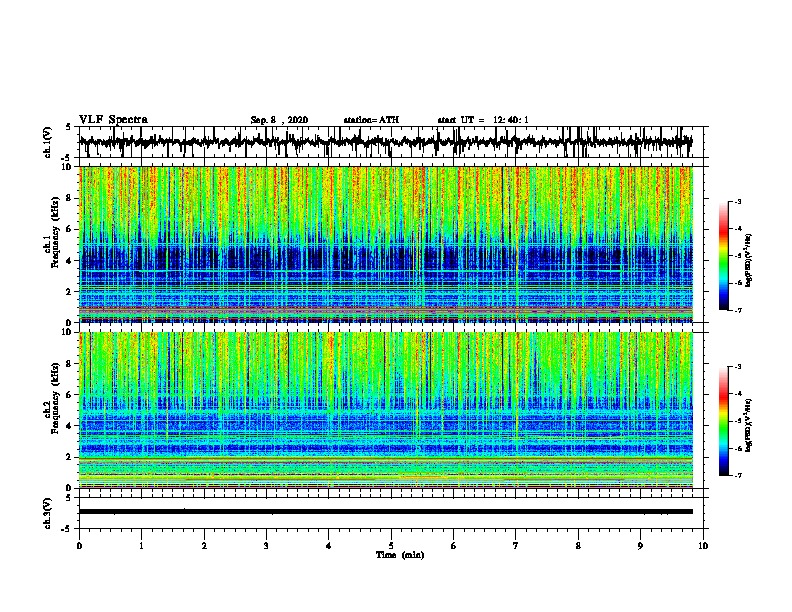Image resolution: width=792 pixels, height=612 pixels.
Task: Click the "-7" tick on ch.1 colorbar
Action: click(x=737, y=310)
